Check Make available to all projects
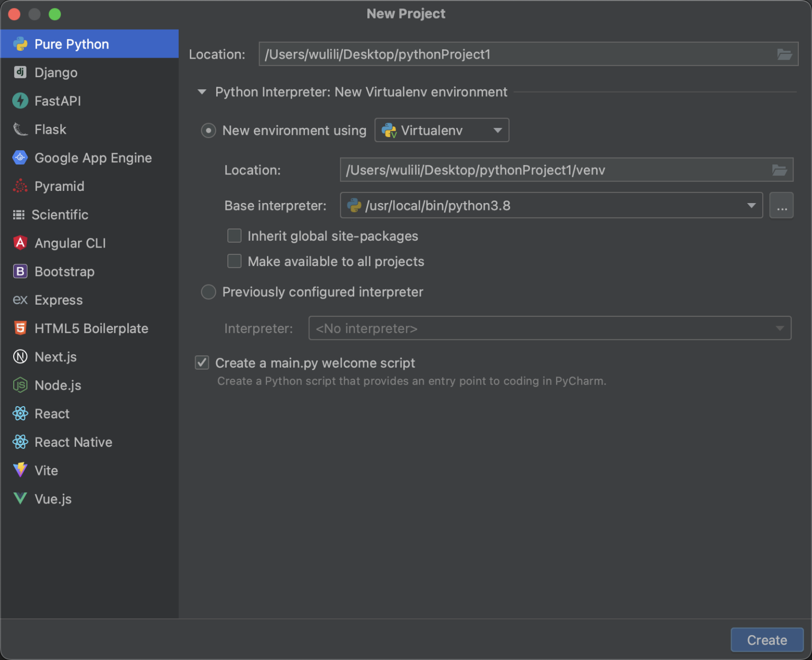Screen dimensions: 812x660 pos(234,261)
